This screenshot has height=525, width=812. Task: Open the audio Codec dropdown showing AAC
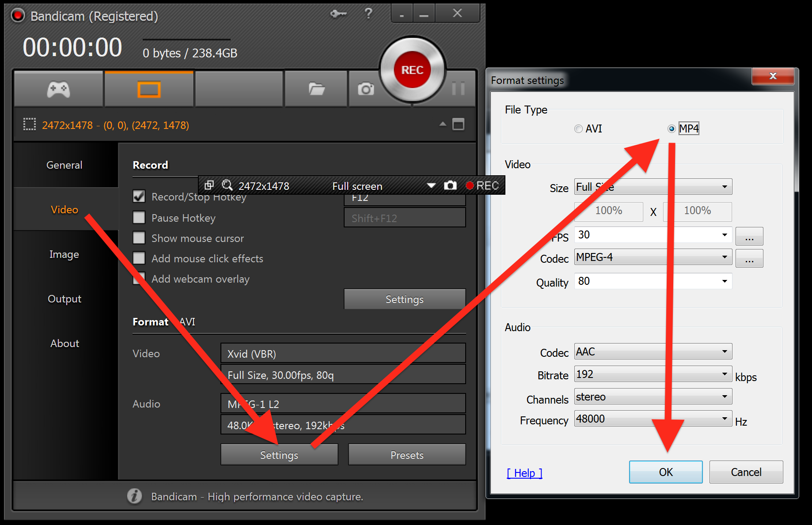click(653, 351)
